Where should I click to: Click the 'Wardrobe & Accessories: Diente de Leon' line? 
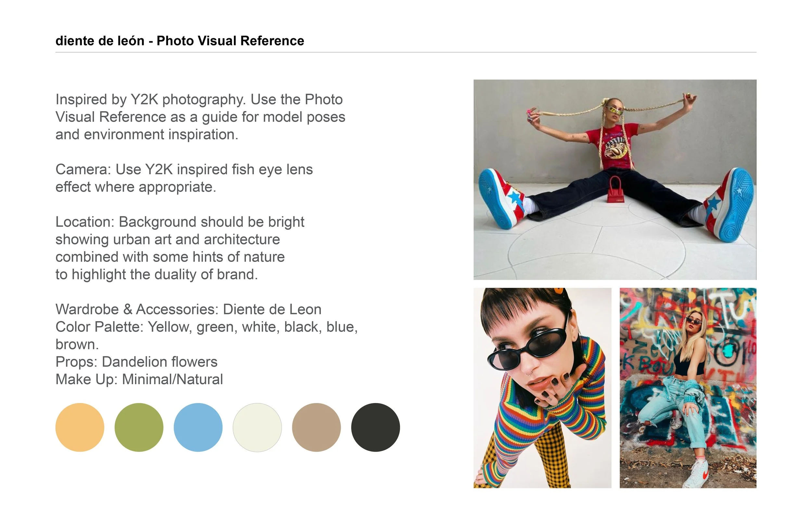pyautogui.click(x=188, y=309)
